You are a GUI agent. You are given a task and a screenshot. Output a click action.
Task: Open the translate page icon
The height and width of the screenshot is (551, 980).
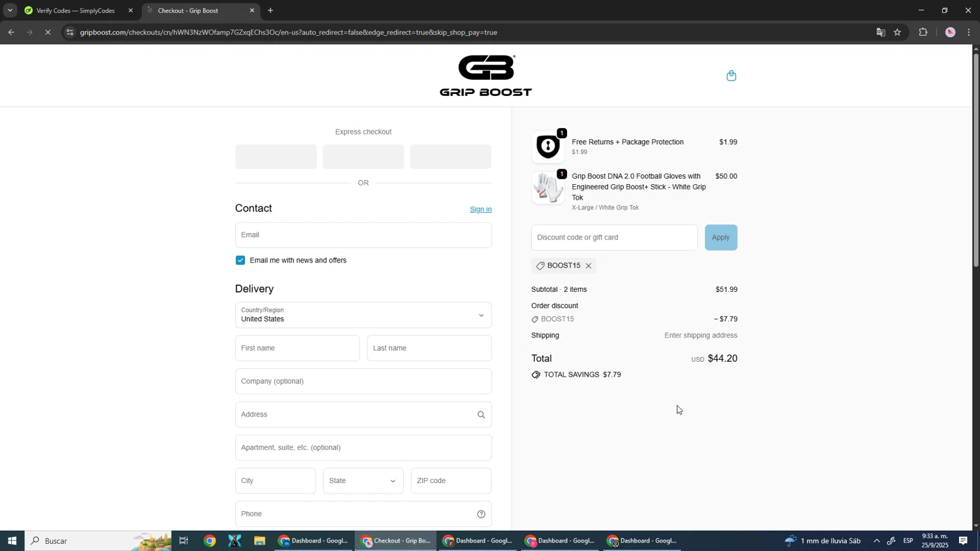881,32
